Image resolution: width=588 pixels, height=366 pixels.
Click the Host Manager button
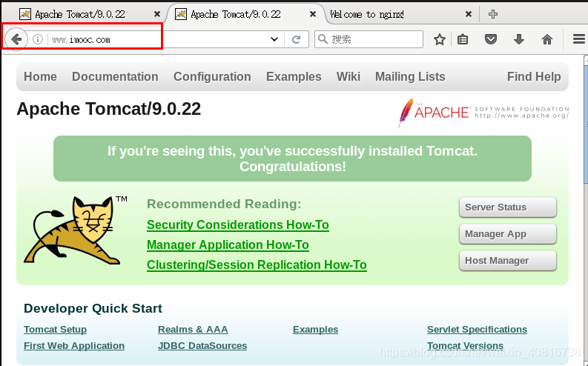point(507,260)
